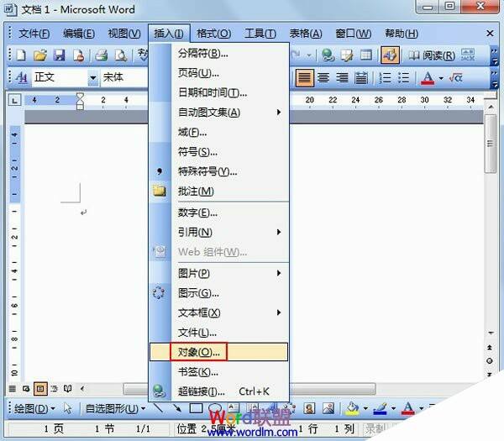The height and width of the screenshot is (441, 504).
Task: Select browse object round button
Action: (x=489, y=360)
